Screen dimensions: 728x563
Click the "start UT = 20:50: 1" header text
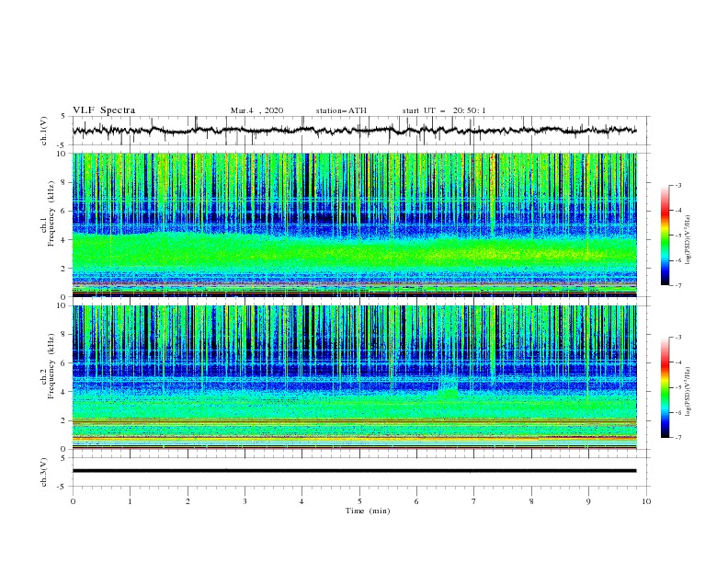pos(444,110)
